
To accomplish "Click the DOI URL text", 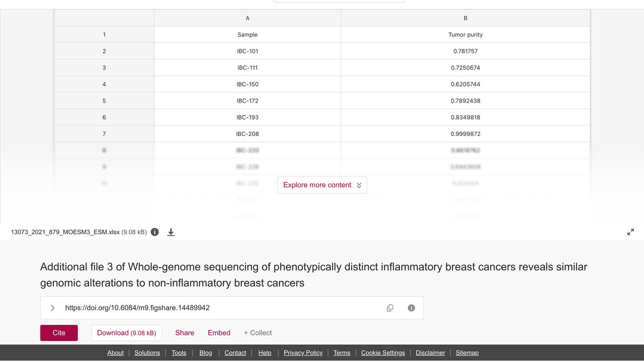I will point(137,308).
